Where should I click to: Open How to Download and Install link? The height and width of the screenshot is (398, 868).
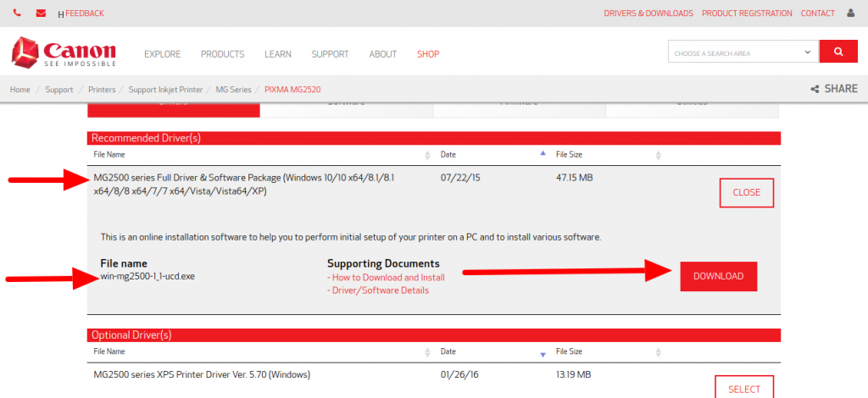(386, 277)
